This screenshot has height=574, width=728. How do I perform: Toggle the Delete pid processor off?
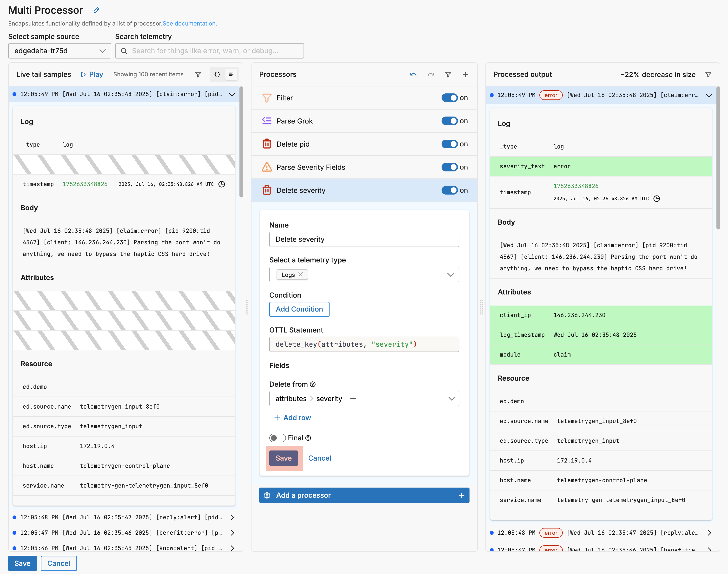[450, 144]
